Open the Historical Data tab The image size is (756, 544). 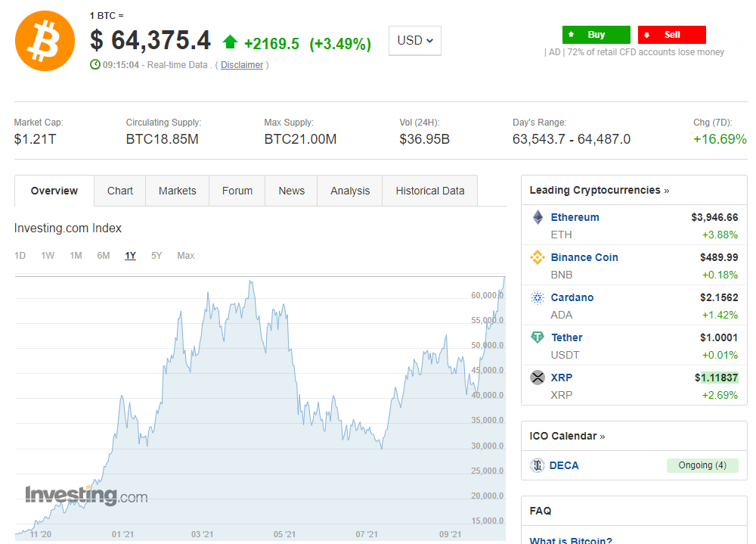[x=430, y=191]
